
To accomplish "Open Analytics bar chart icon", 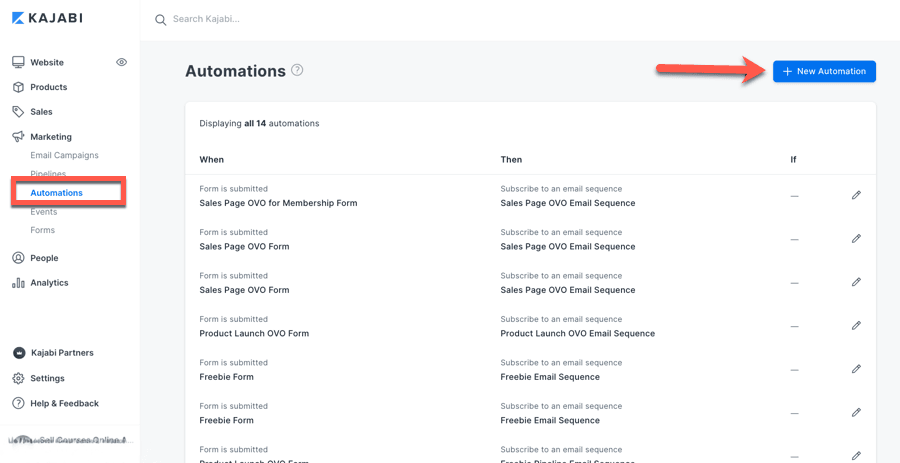I will point(18,283).
